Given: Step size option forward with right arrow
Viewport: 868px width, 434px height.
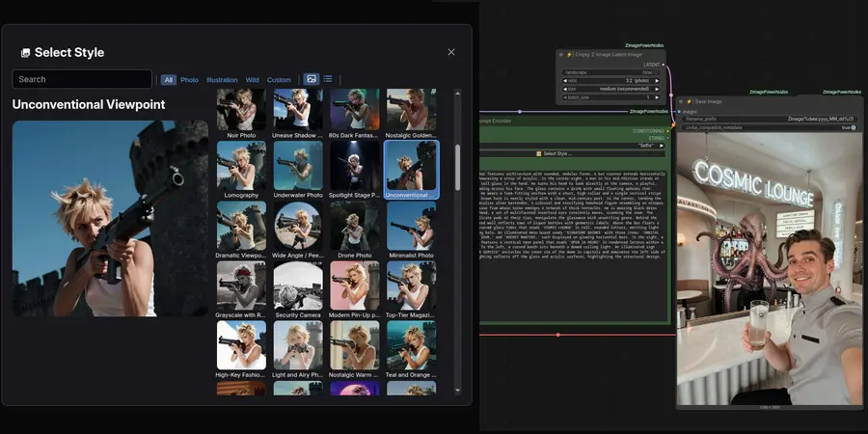Looking at the screenshot, I should point(657,89).
